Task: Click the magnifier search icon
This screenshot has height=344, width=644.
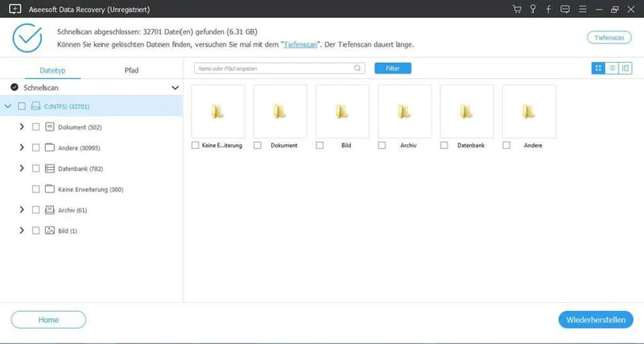Action: pos(357,68)
